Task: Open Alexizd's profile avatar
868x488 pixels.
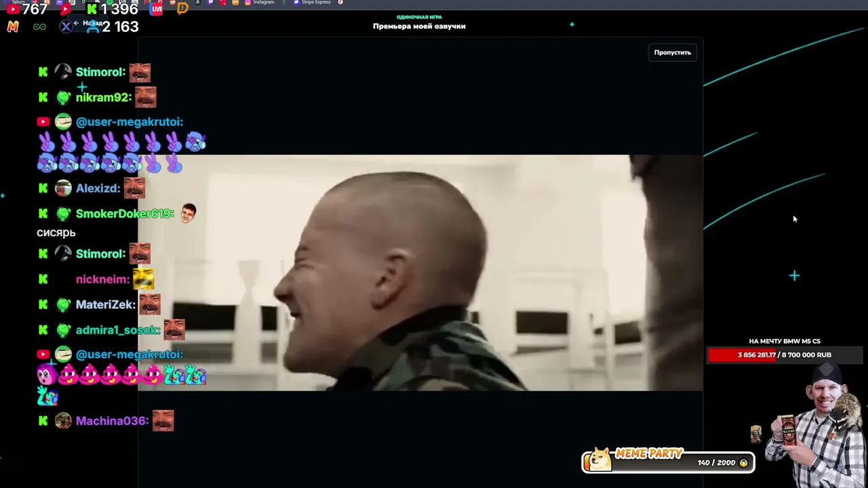Action: (63, 188)
